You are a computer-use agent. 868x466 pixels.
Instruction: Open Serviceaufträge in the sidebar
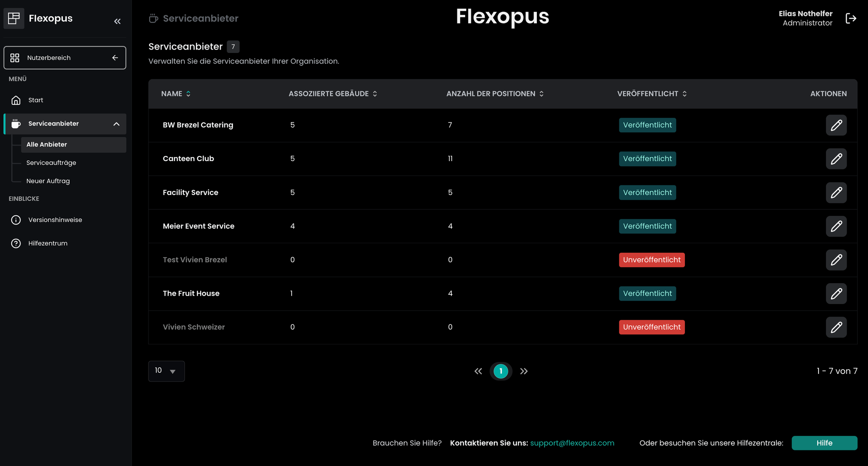pos(51,163)
